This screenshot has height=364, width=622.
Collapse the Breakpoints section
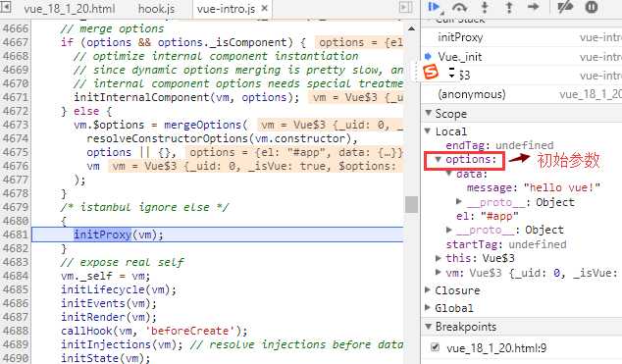click(x=429, y=326)
